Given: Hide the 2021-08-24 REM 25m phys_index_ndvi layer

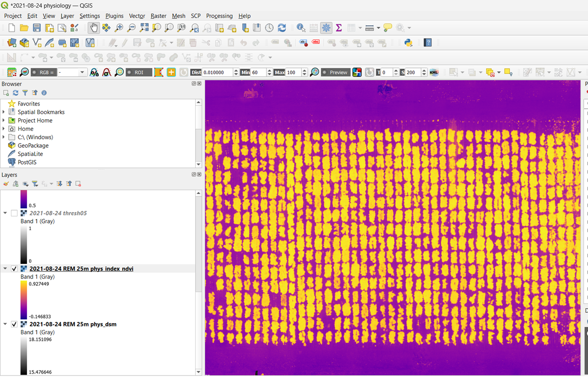Looking at the screenshot, I should (14, 269).
